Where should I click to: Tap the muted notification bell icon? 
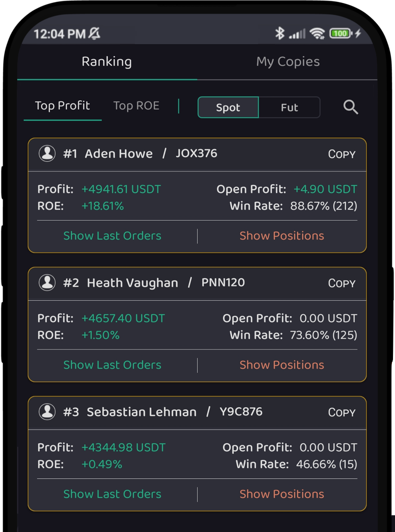94,33
